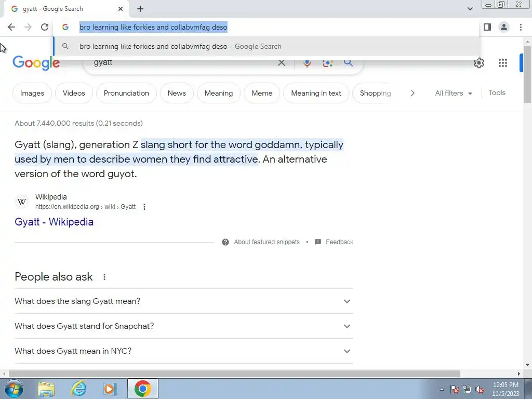Click the Chrome taskbar button
Image resolution: width=532 pixels, height=399 pixels.
pos(143,389)
